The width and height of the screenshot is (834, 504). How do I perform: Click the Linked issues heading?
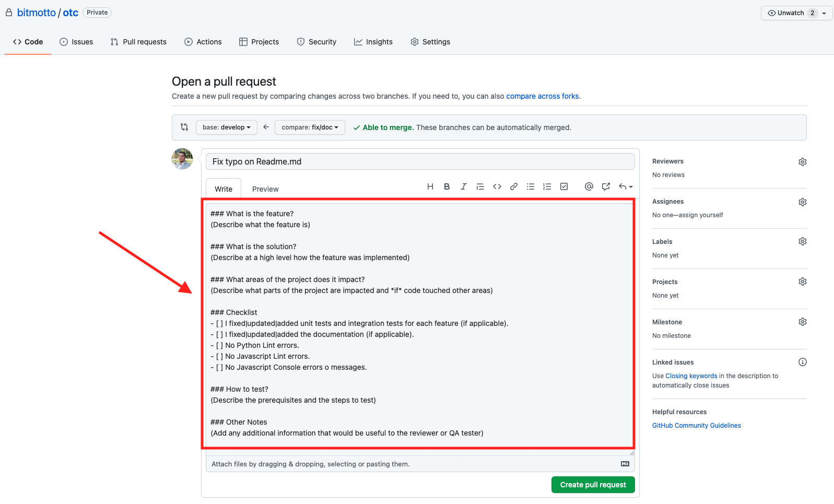coord(673,362)
